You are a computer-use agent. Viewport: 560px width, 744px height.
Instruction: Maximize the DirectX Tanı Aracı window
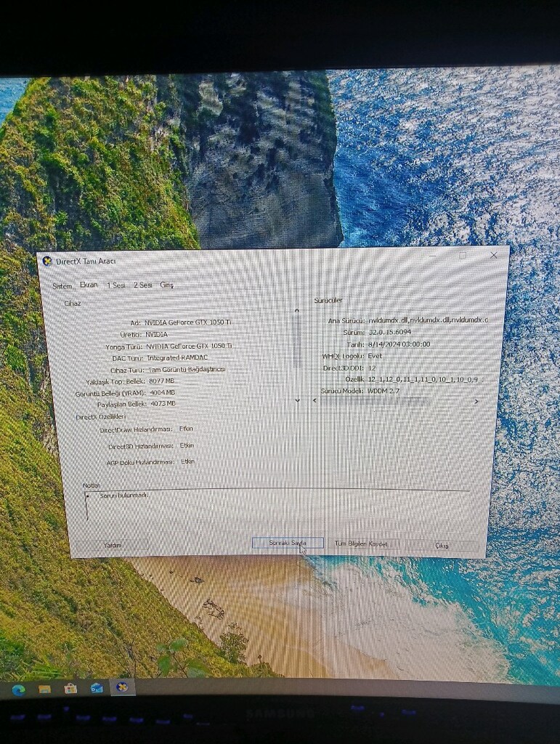tap(463, 255)
